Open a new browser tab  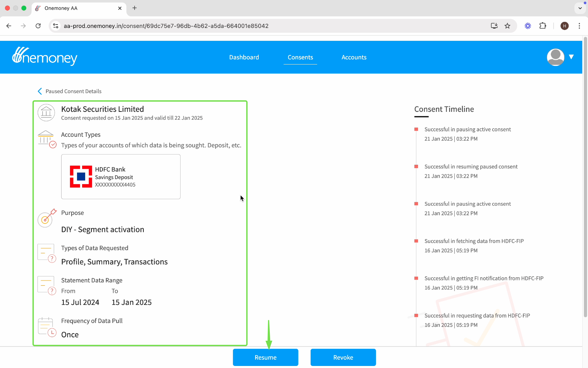[135, 8]
